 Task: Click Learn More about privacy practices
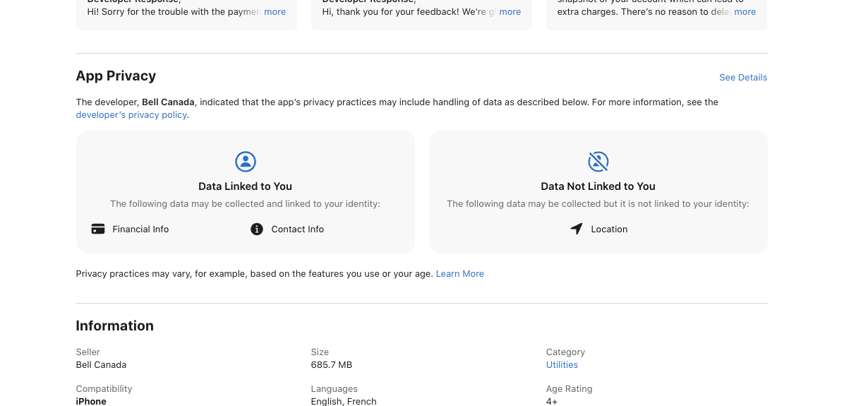[x=460, y=274]
